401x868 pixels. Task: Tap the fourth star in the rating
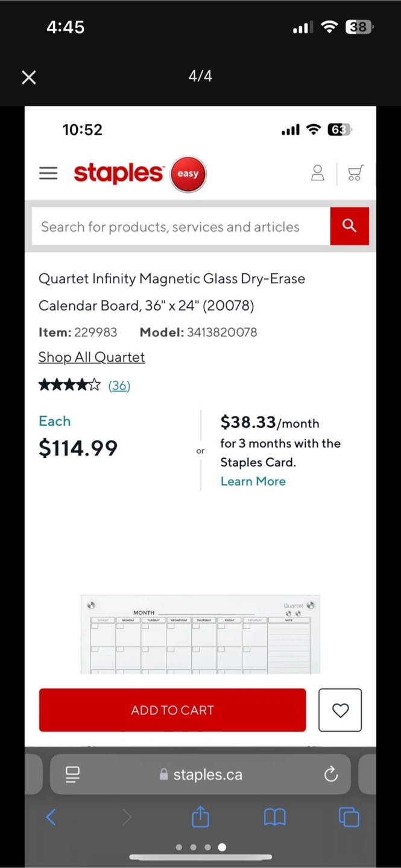coord(83,384)
